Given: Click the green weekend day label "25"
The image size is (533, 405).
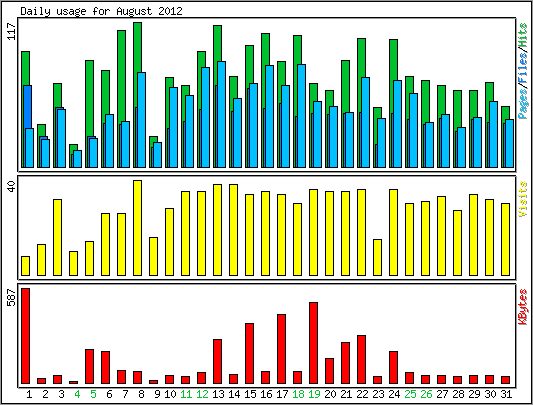Looking at the screenshot, I should tap(410, 394).
